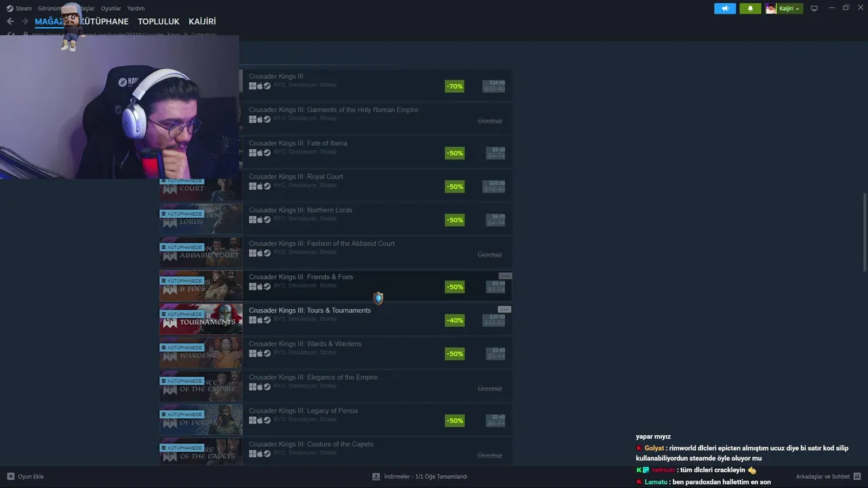Open Fashion of the Abbasid Court title

point(321,243)
